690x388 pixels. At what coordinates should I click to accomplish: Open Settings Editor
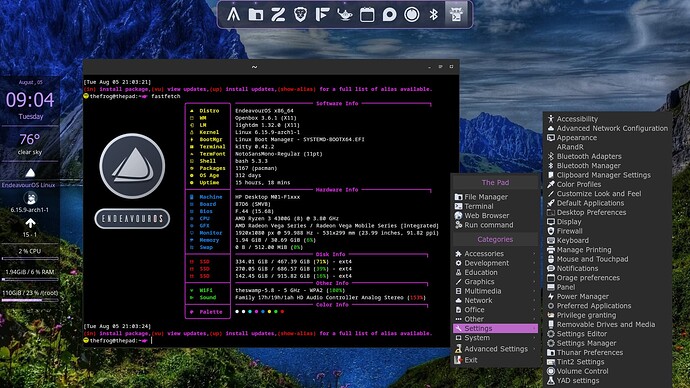607,334
